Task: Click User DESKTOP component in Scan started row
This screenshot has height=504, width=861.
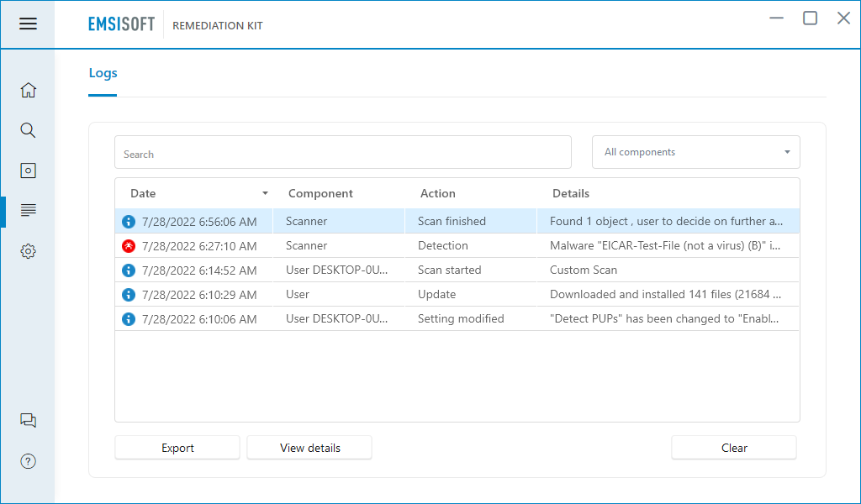Action: (x=336, y=270)
